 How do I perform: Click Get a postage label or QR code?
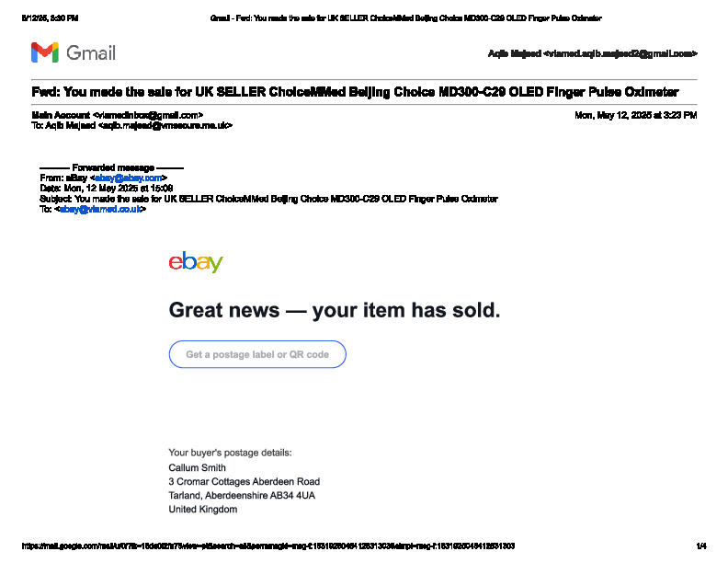[257, 354]
